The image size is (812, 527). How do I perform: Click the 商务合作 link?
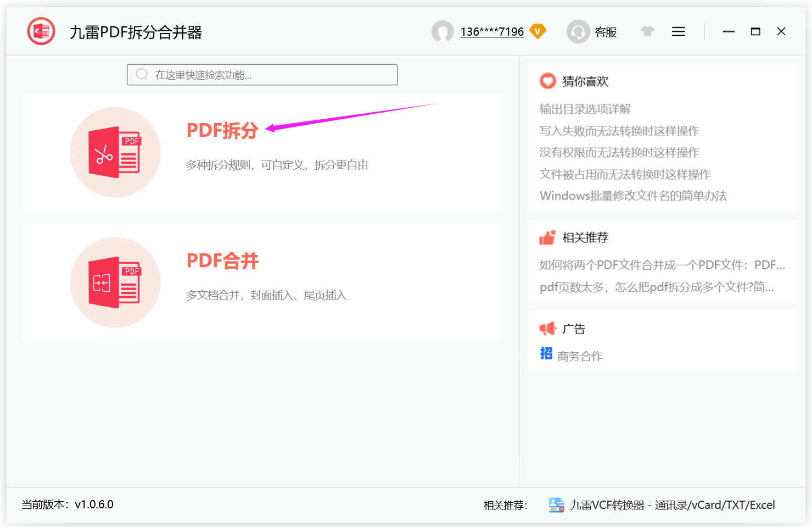pyautogui.click(x=580, y=356)
